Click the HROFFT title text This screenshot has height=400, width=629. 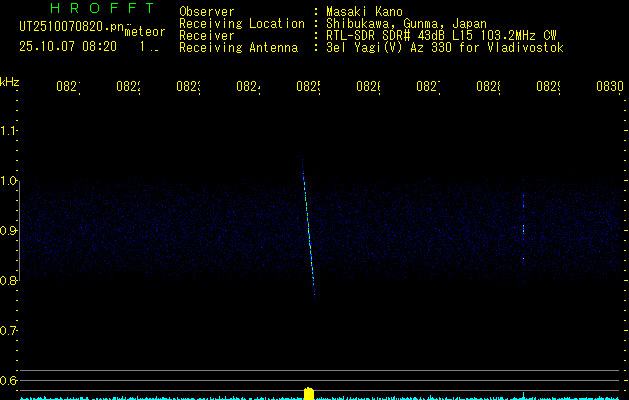[x=101, y=8]
